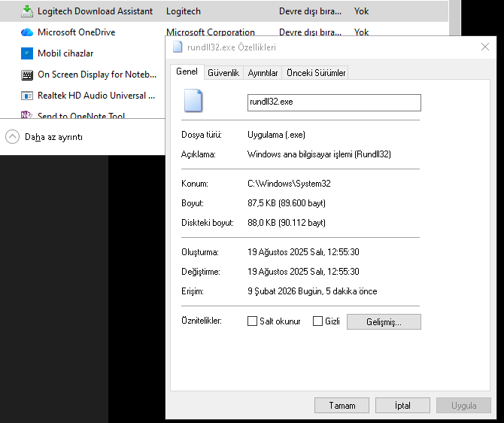Click the file icon in the Özellikleri title bar
Screen dimensions: 504x423
tap(178, 47)
